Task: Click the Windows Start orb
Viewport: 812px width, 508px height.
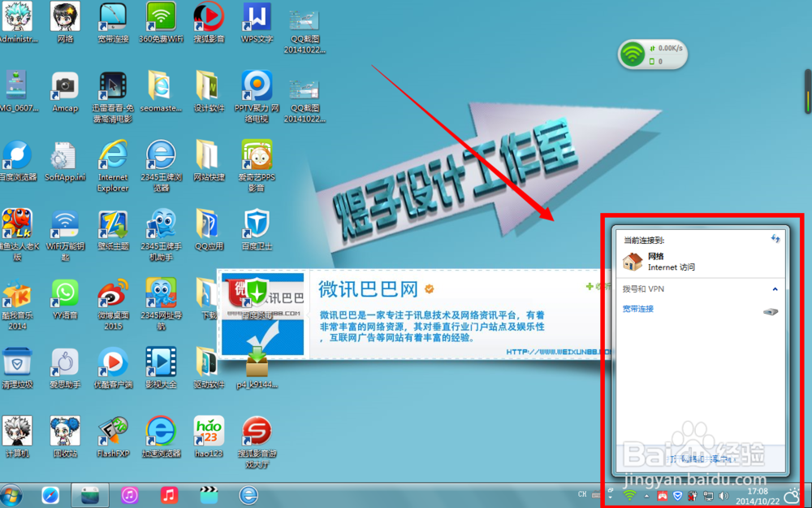Action: pyautogui.click(x=11, y=496)
